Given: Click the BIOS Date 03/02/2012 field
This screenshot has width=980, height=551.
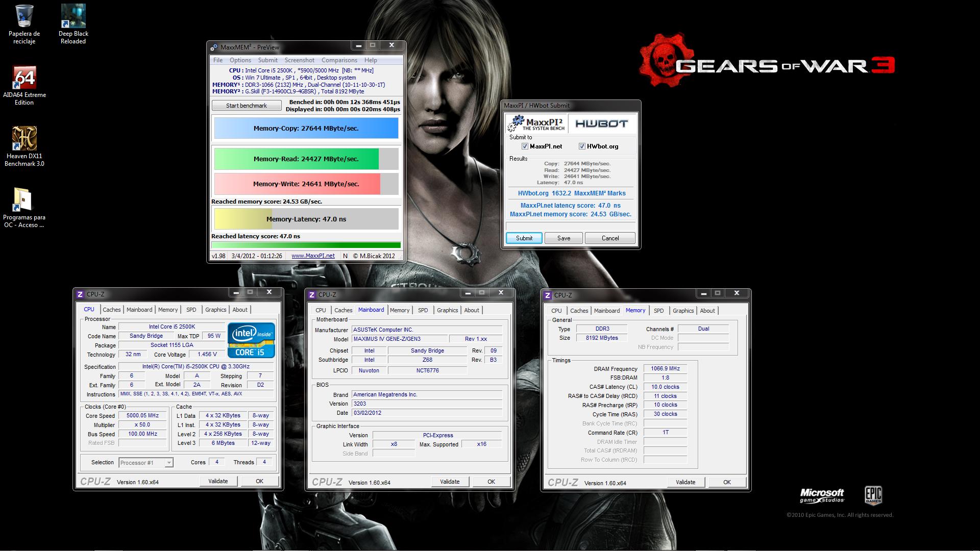Looking at the screenshot, I should pos(427,413).
